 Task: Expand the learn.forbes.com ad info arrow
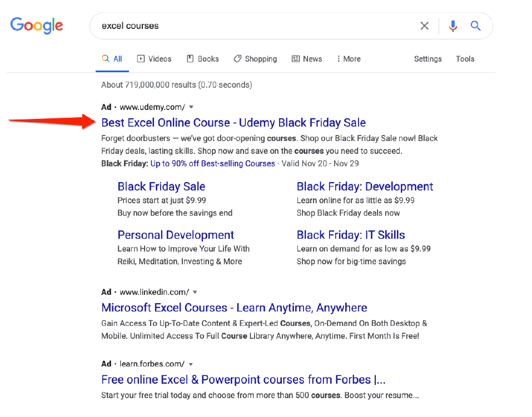(191, 364)
